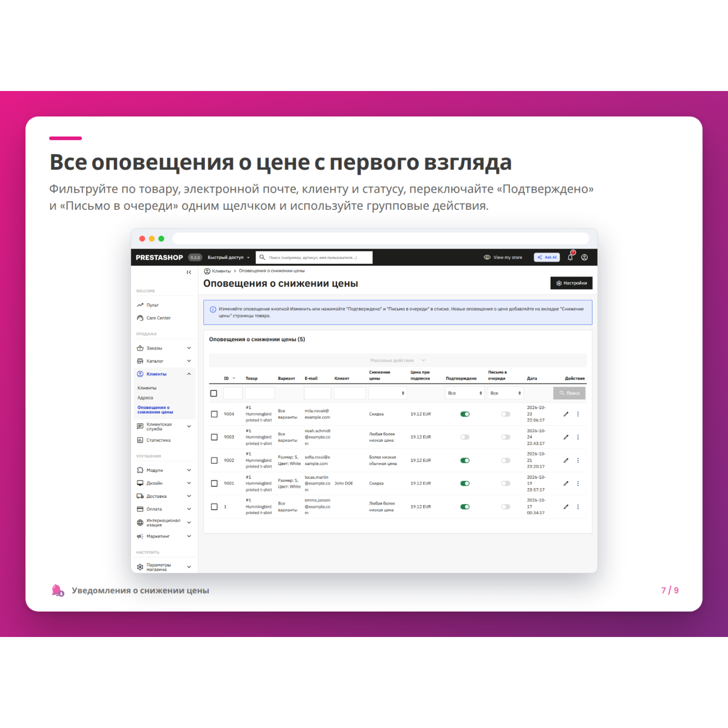The width and height of the screenshot is (728, 728).
Task: Open Care Center icon
Action: [140, 318]
